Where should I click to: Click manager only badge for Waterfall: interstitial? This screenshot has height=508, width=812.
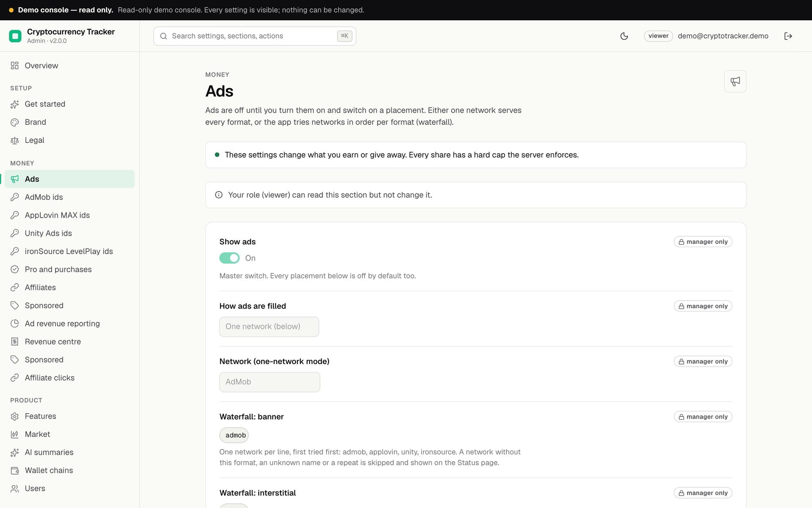click(703, 493)
